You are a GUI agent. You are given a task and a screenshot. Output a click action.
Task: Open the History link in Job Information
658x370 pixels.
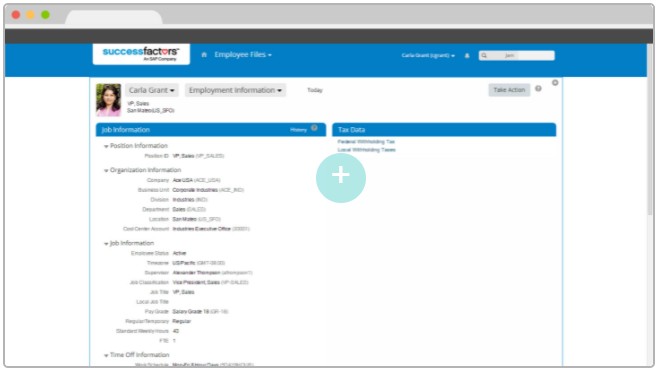[x=298, y=130]
